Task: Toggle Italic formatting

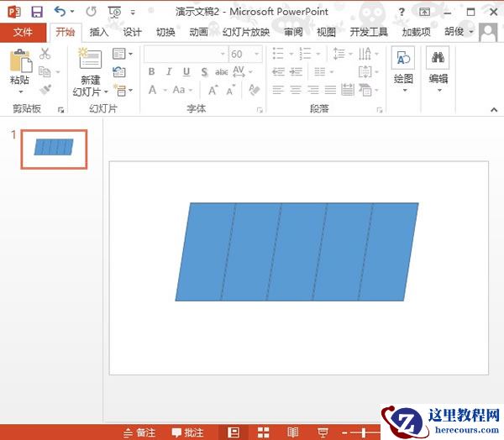Action: tap(169, 71)
